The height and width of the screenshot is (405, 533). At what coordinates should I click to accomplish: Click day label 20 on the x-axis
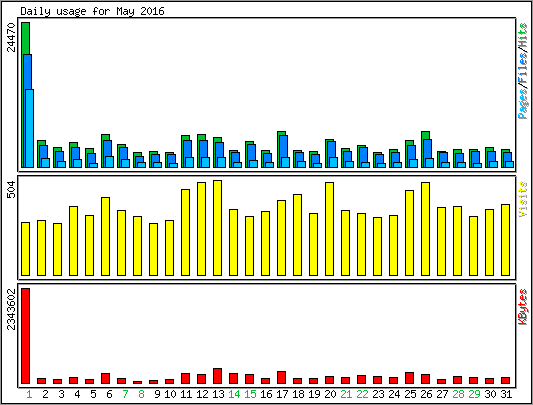pos(330,394)
